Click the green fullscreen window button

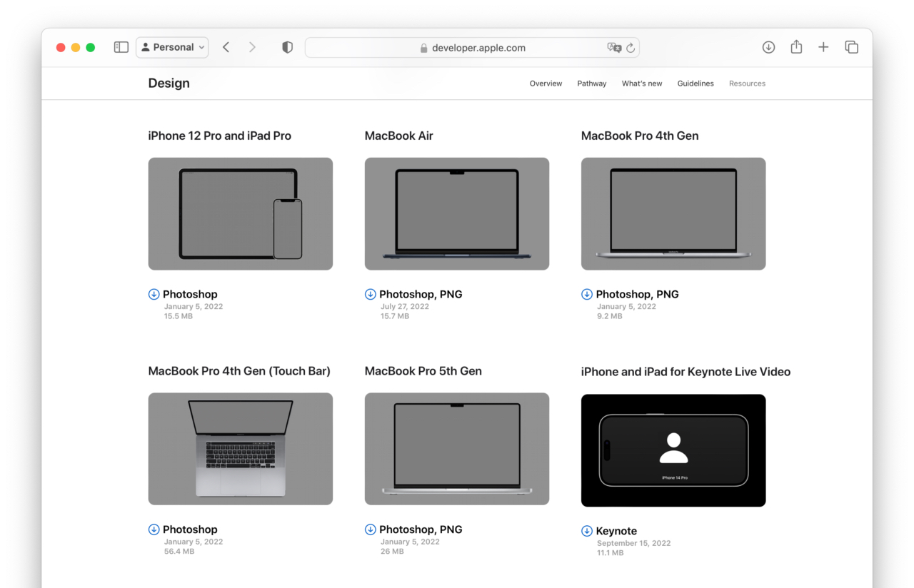tap(90, 47)
